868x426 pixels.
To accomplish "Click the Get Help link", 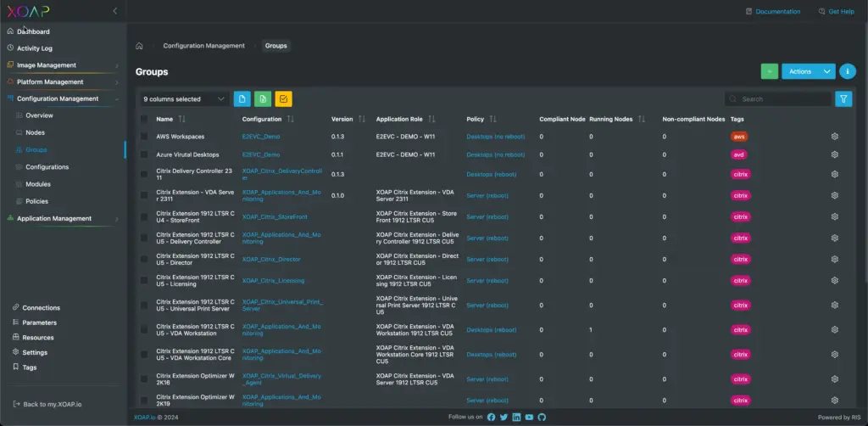I will (x=837, y=12).
